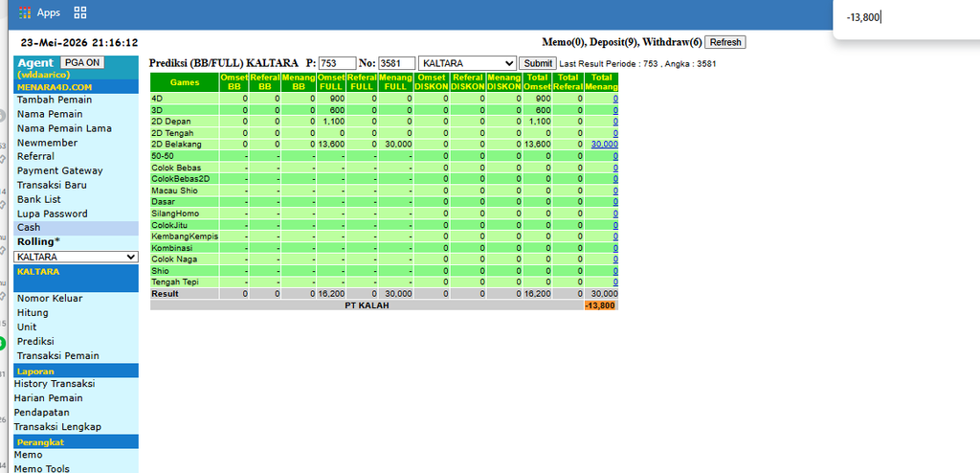The width and height of the screenshot is (980, 473).
Task: Go to Newmember page
Action: coord(48,143)
